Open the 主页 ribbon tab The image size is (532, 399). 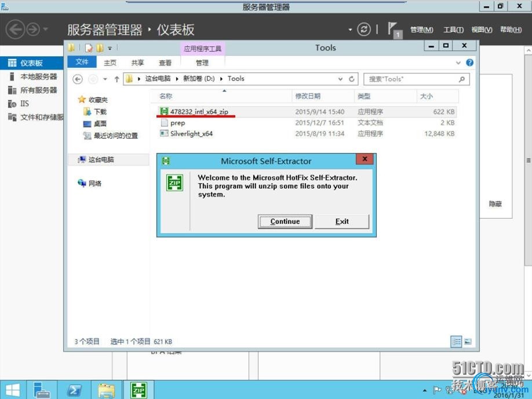[110, 63]
